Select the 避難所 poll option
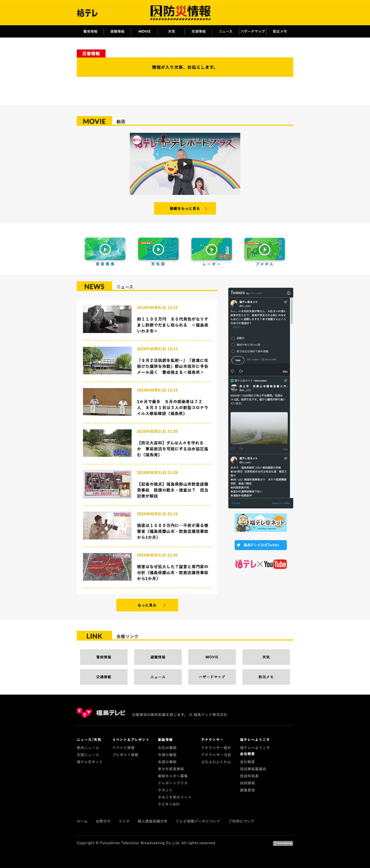Image resolution: width=370 pixels, height=868 pixels. click(233, 338)
